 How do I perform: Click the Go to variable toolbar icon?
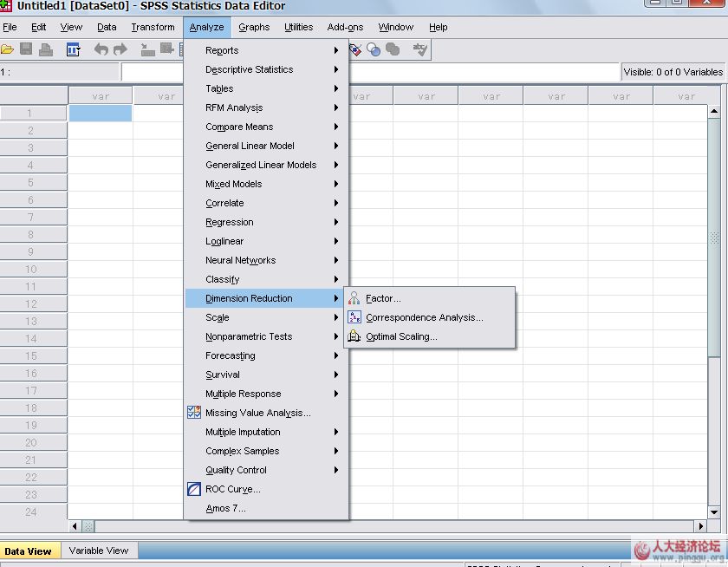pos(166,49)
